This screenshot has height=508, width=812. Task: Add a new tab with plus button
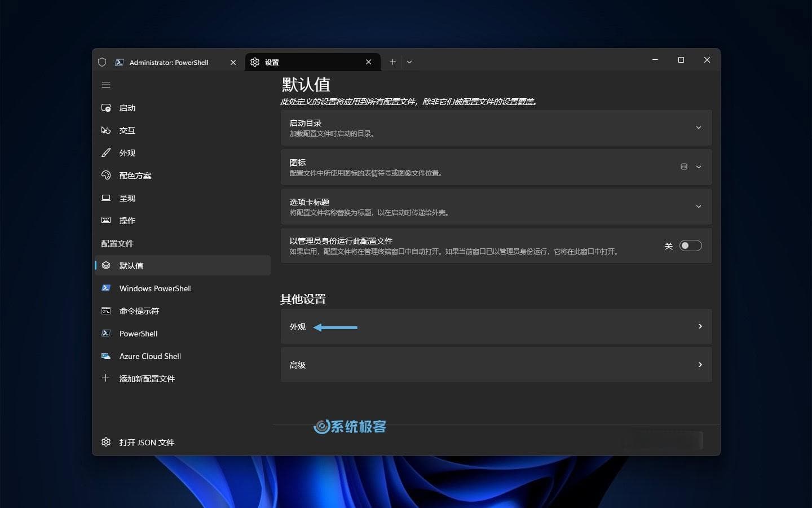(392, 62)
